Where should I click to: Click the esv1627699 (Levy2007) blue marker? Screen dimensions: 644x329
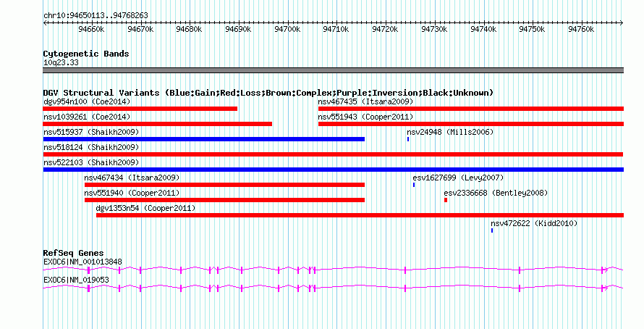[x=414, y=185]
